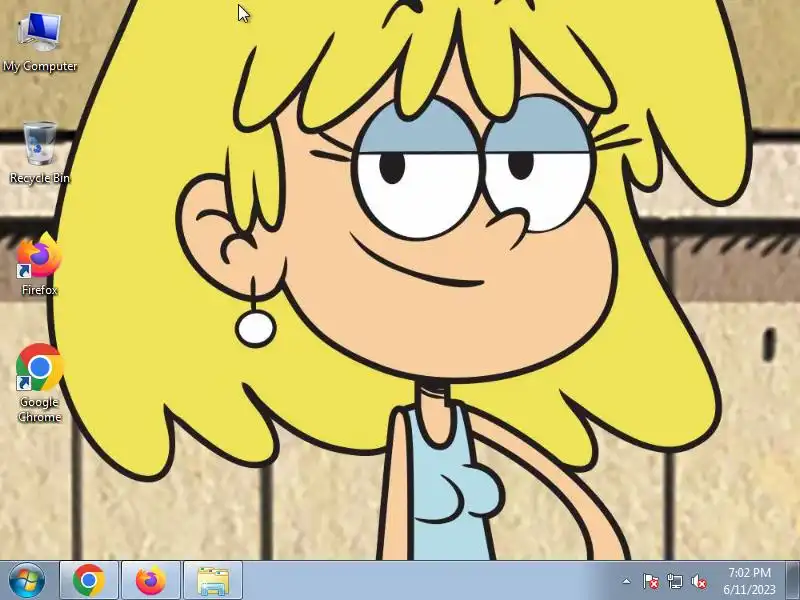This screenshot has width=800, height=600.
Task: Show hidden icons in system tray
Action: point(627,581)
